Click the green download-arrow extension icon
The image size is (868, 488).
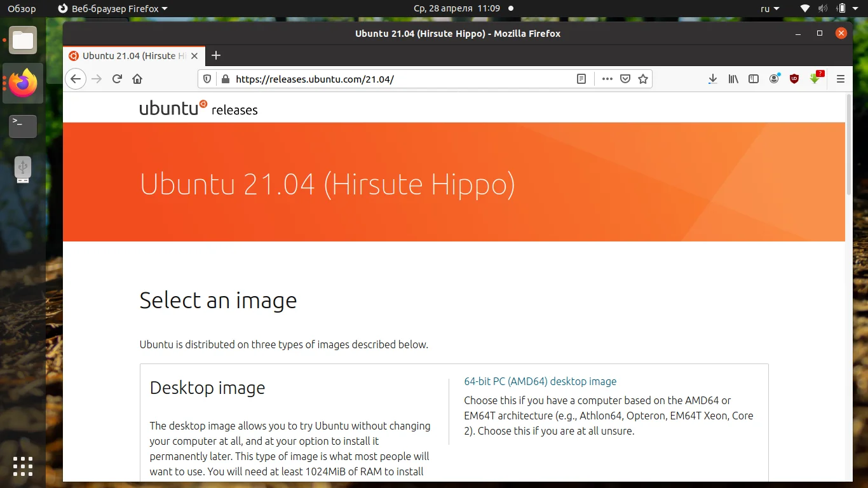(x=815, y=79)
